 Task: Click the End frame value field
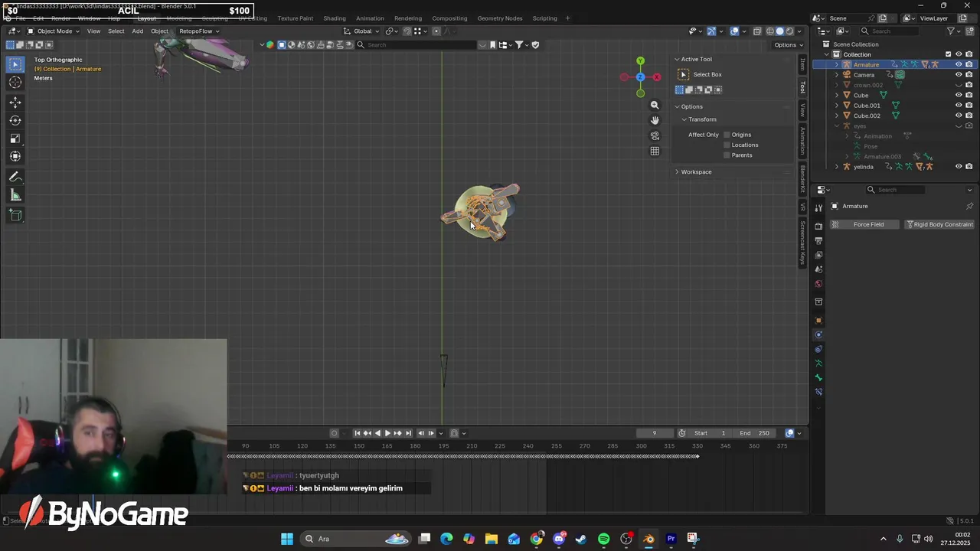(x=754, y=433)
